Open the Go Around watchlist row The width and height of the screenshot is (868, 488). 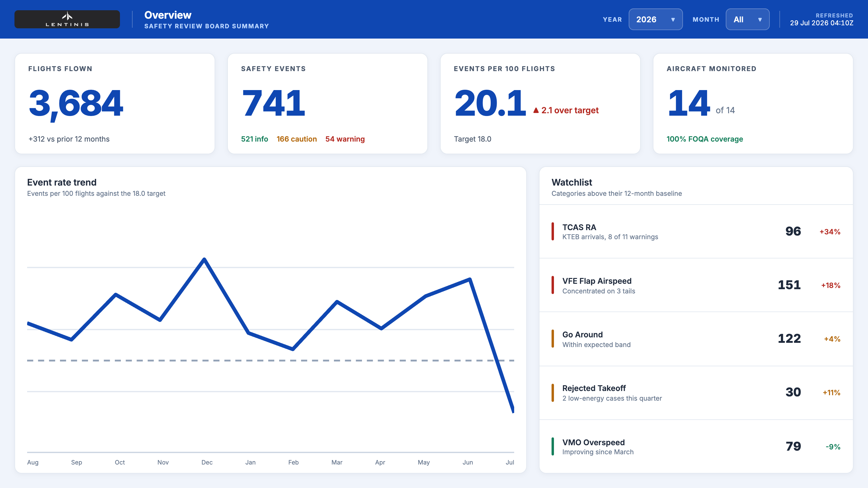click(x=696, y=339)
